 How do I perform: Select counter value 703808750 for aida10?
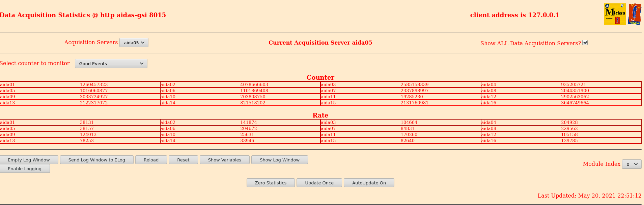tap(253, 97)
